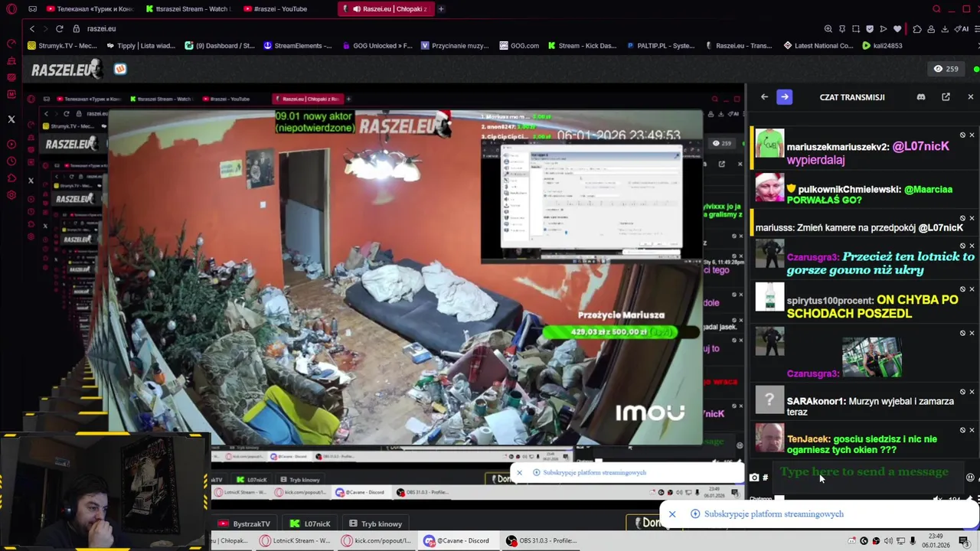Click the 259 viewers counter
Image resolution: width=980 pixels, height=551 pixels.
click(x=946, y=69)
